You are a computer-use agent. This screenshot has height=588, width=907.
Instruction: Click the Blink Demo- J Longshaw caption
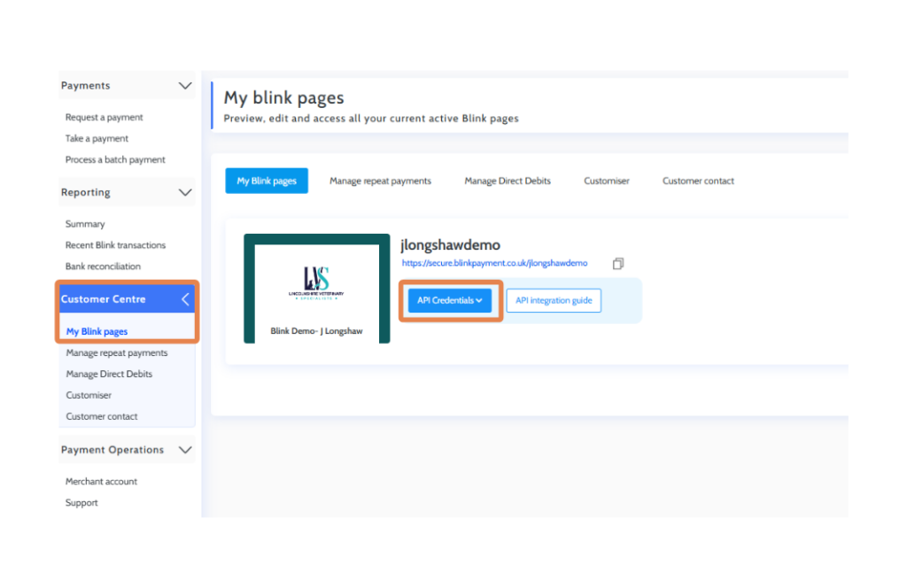pos(316,331)
